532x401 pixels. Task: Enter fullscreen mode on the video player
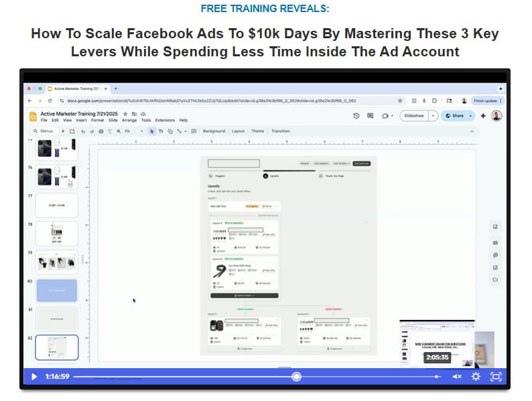496,377
